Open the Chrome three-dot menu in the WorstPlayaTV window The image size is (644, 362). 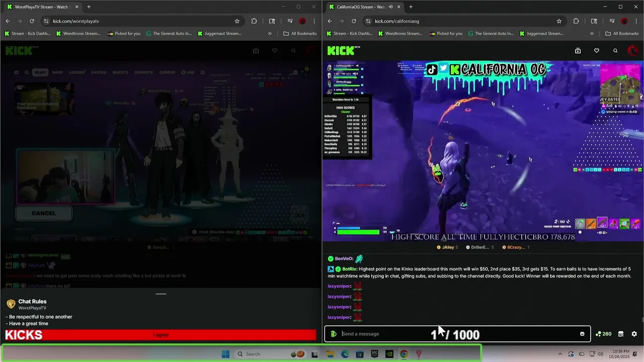pyautogui.click(x=314, y=21)
